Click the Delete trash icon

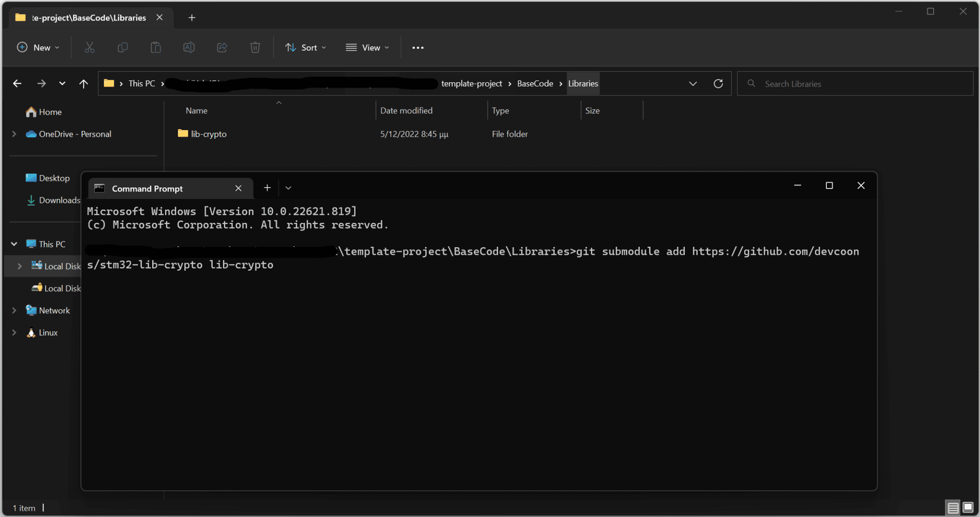click(x=255, y=47)
